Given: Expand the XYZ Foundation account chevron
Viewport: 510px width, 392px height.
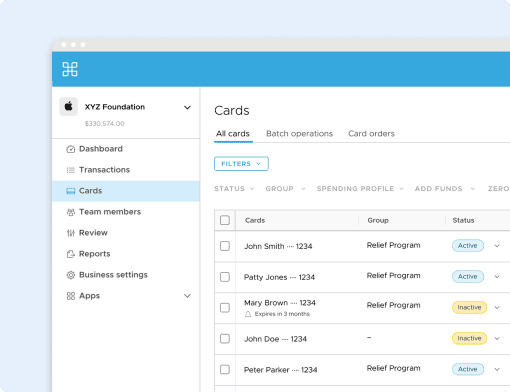Looking at the screenshot, I should click(x=187, y=107).
